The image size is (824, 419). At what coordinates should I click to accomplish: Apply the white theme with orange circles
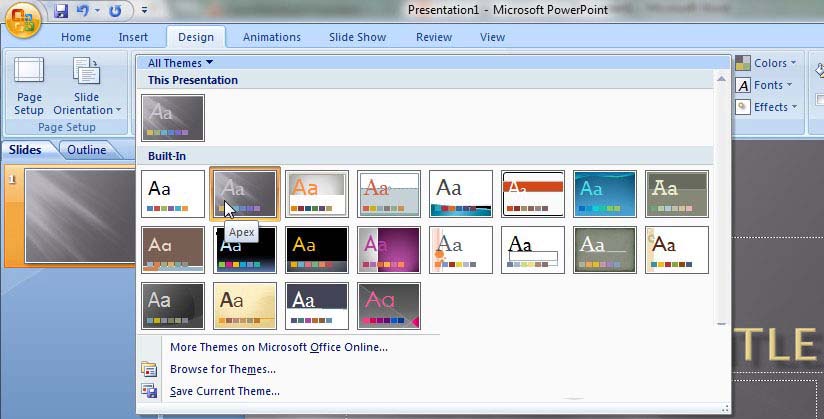tap(461, 250)
